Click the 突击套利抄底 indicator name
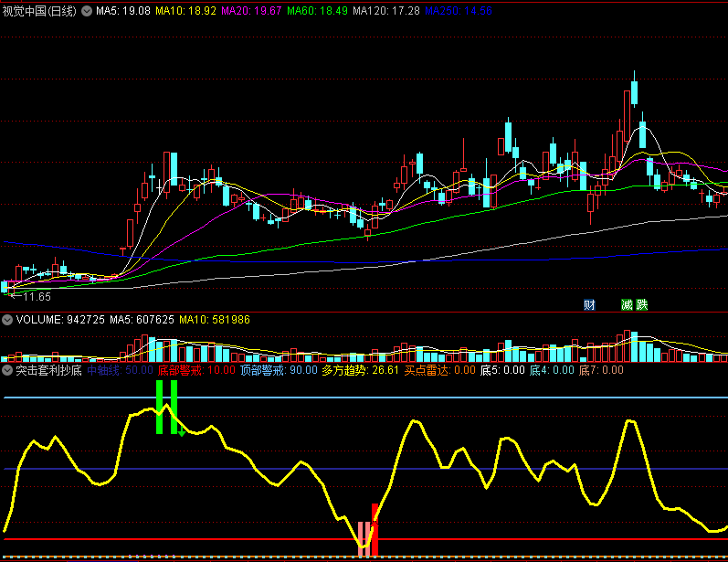The height and width of the screenshot is (562, 728). click(x=48, y=370)
